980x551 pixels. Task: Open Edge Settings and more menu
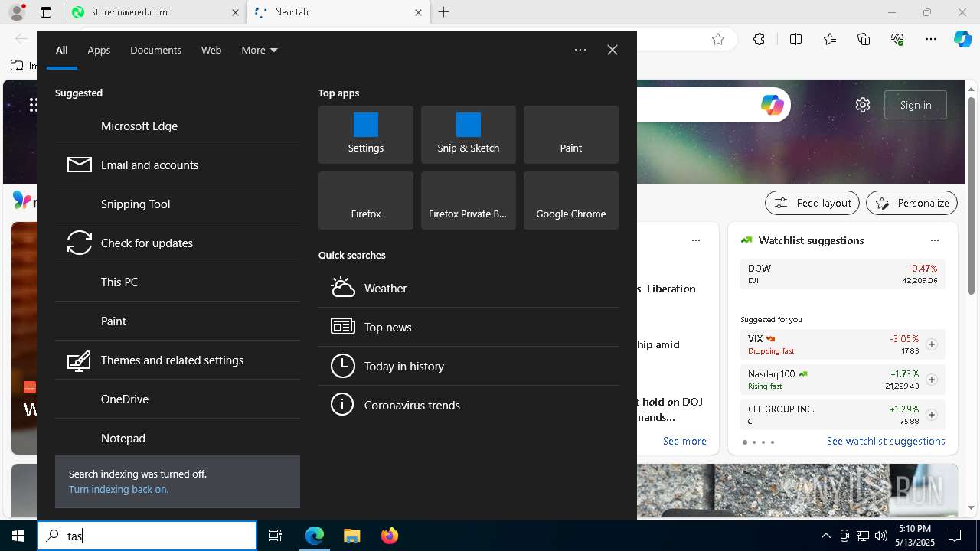pyautogui.click(x=931, y=39)
